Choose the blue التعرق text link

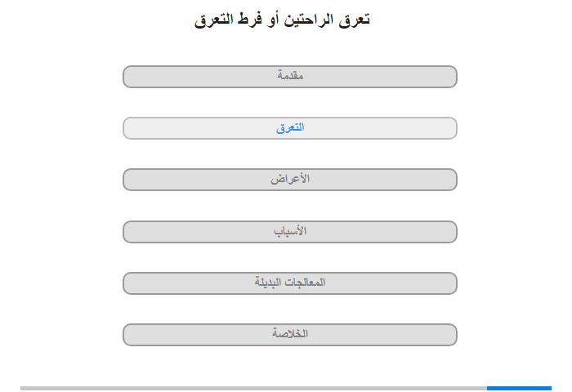click(x=290, y=127)
